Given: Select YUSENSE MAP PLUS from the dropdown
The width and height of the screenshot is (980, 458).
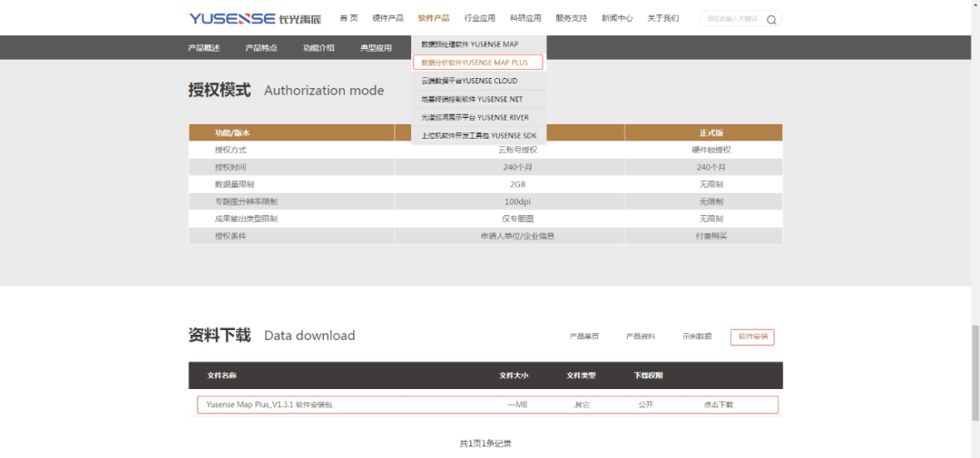Looking at the screenshot, I should (477, 63).
